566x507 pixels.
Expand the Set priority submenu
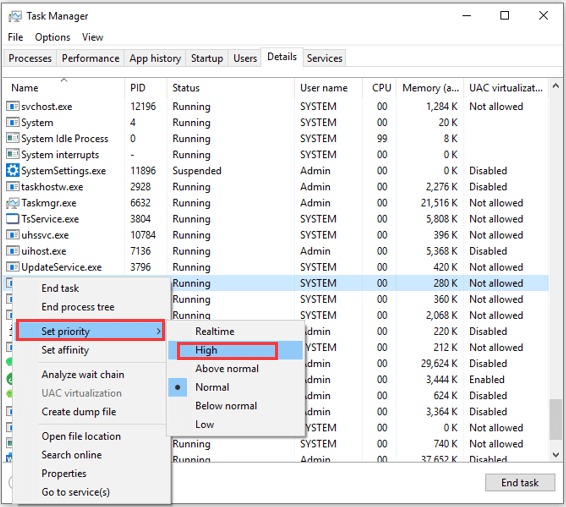pos(90,331)
